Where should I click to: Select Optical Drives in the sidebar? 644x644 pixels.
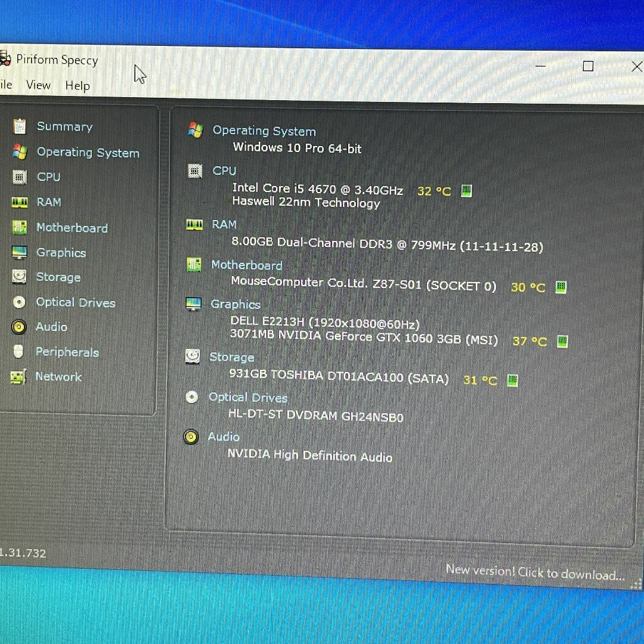[x=76, y=303]
